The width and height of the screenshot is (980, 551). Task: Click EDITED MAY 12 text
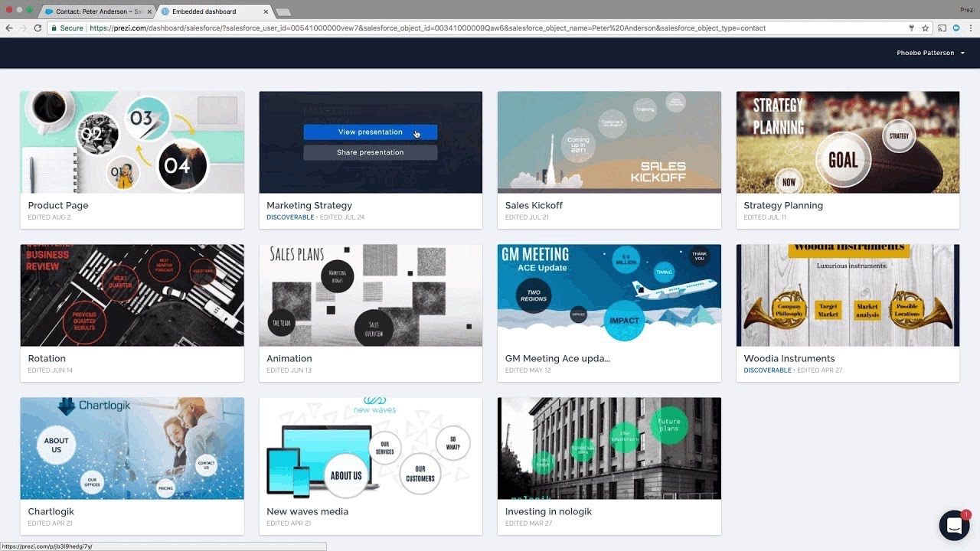tap(528, 370)
